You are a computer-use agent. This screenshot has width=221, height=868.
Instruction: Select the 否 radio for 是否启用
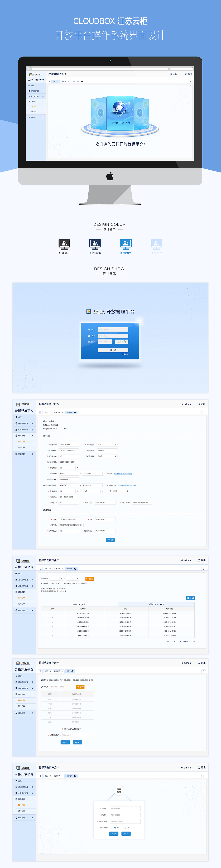(x=125, y=828)
